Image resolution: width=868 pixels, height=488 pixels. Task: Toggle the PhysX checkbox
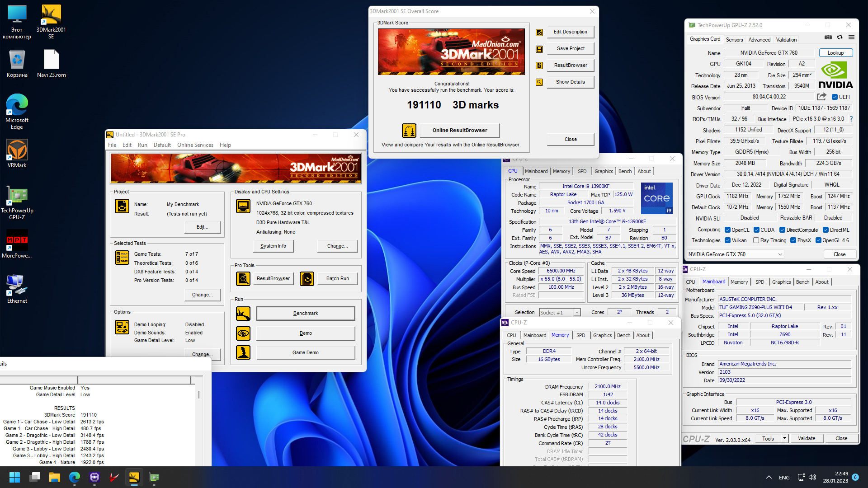click(x=793, y=240)
